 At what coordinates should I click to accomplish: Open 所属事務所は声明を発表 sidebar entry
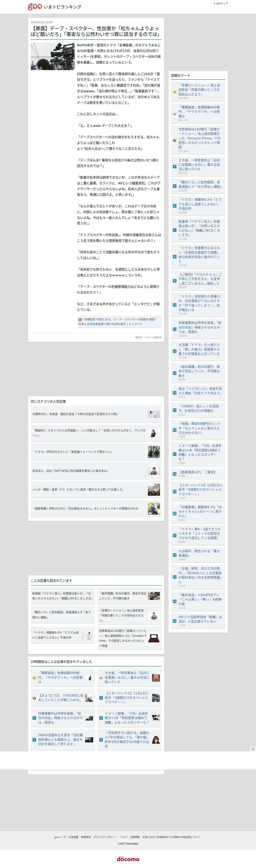(200, 327)
